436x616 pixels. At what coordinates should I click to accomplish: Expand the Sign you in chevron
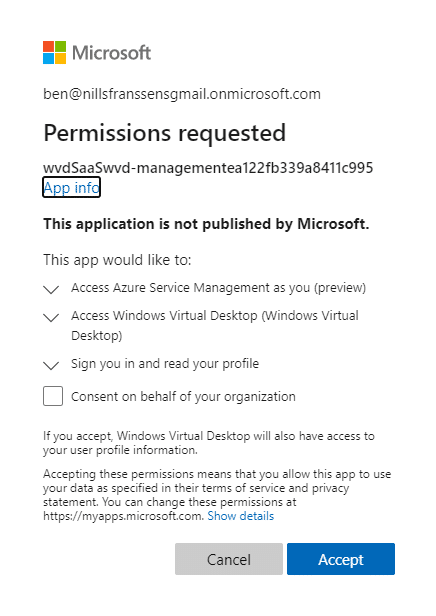(x=51, y=365)
